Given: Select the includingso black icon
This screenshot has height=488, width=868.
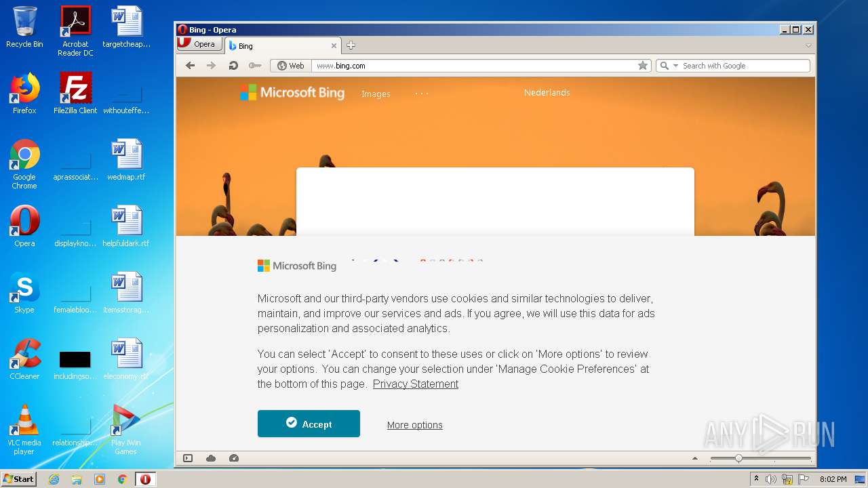Looking at the screenshot, I should 75,365.
